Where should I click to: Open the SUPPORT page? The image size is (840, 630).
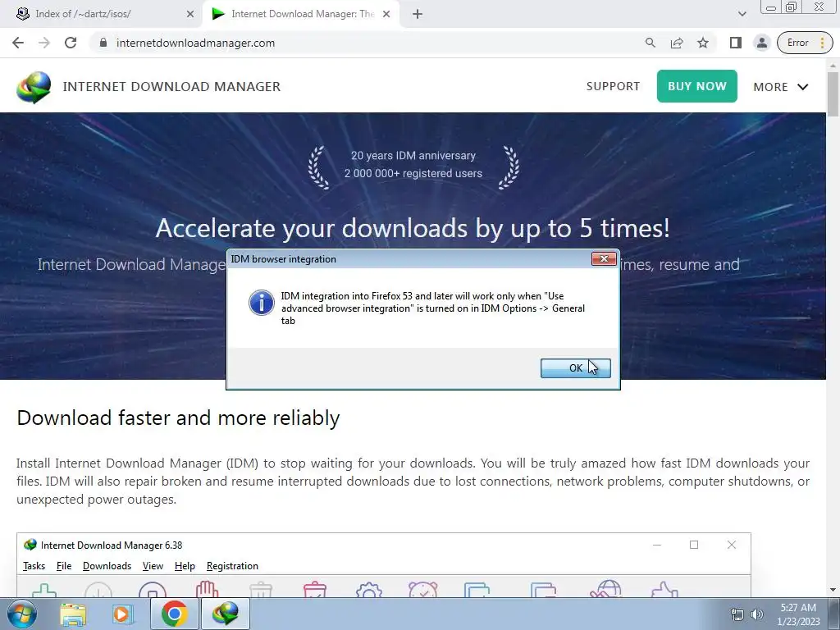point(613,86)
